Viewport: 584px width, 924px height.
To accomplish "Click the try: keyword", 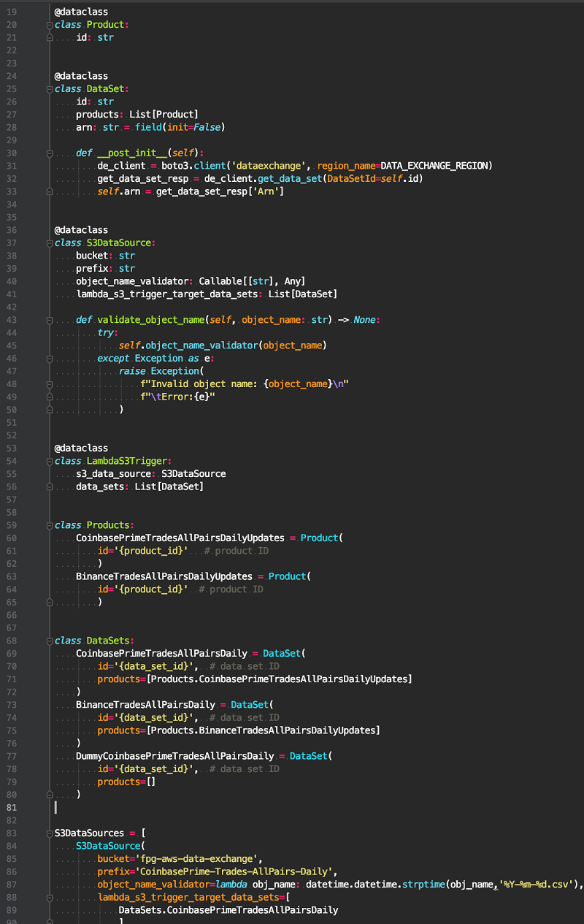I will tap(108, 333).
